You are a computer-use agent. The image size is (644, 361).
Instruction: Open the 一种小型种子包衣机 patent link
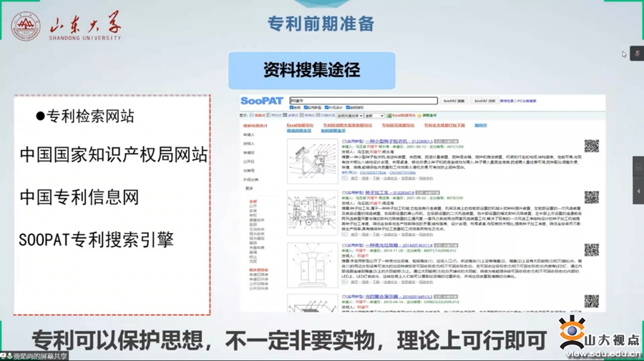coord(390,142)
